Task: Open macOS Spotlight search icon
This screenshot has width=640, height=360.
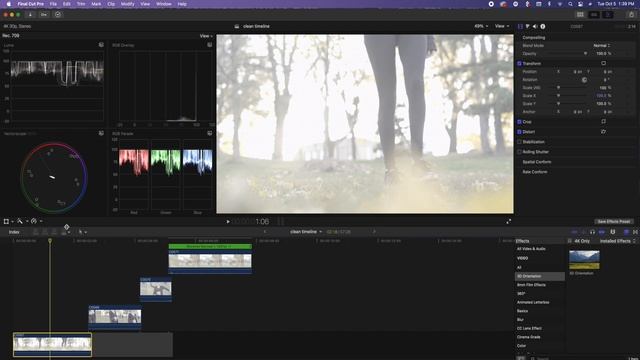Action: click(x=570, y=4)
